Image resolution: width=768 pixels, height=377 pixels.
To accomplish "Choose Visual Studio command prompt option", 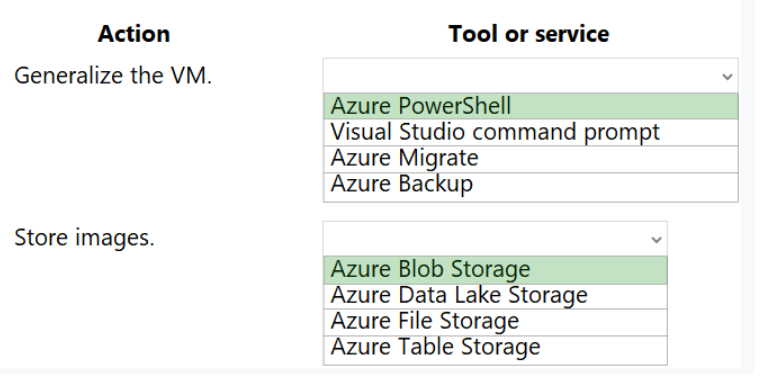I will tap(530, 132).
